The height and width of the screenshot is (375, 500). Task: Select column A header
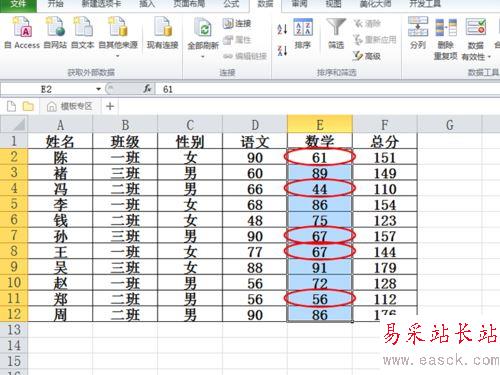coord(60,125)
